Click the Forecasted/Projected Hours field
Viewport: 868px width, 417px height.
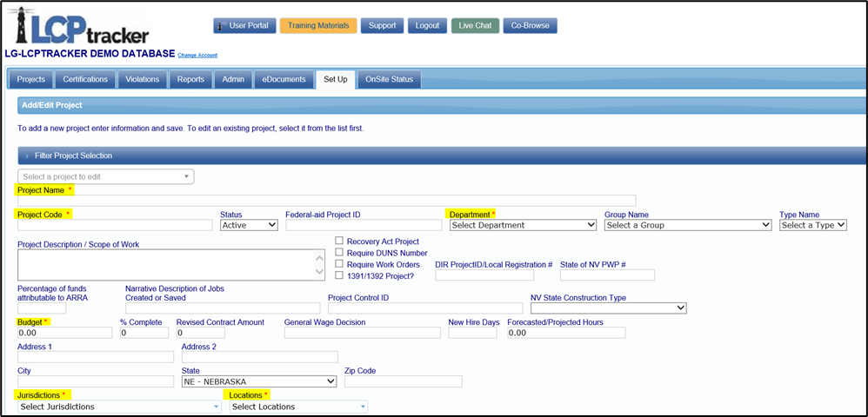click(x=566, y=333)
